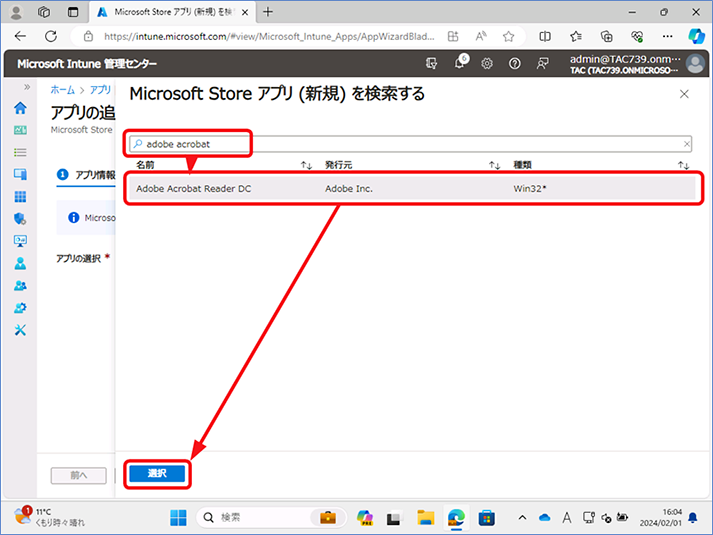Open the Reports monitor sidebar icon

coord(20,241)
